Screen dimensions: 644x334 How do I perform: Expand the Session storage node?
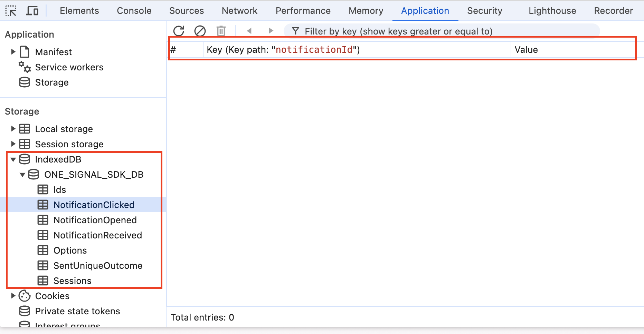pos(13,144)
